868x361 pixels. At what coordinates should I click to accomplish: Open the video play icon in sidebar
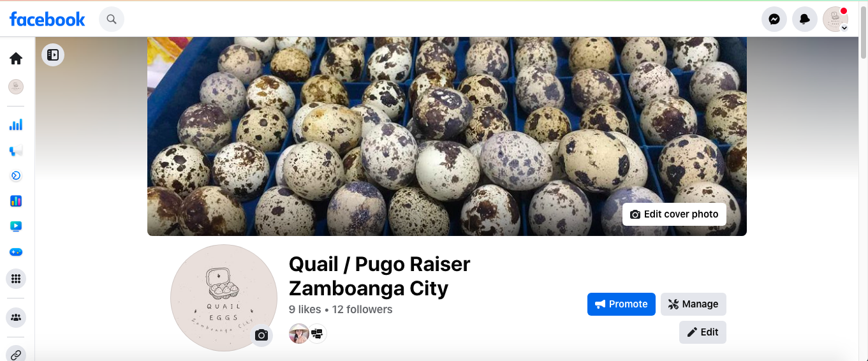16,226
